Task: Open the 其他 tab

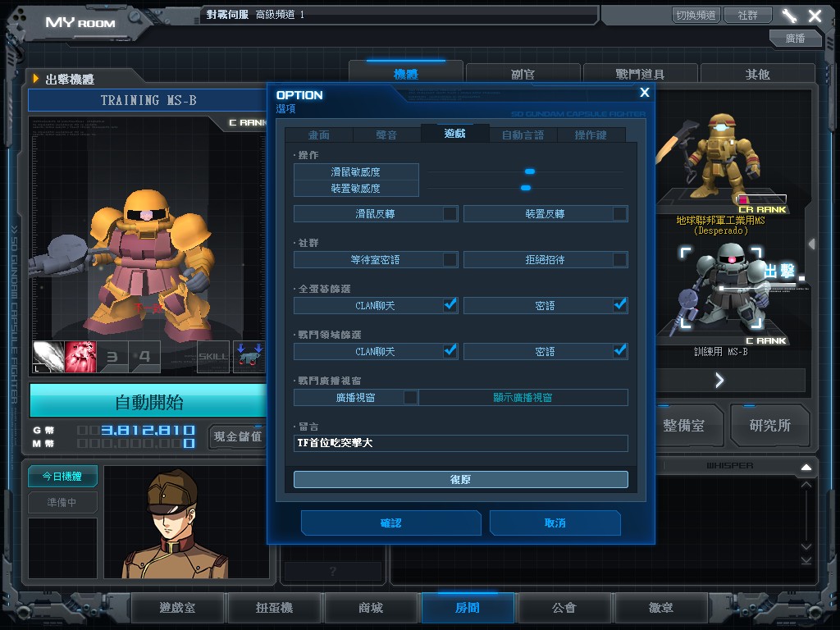Action: pos(757,74)
